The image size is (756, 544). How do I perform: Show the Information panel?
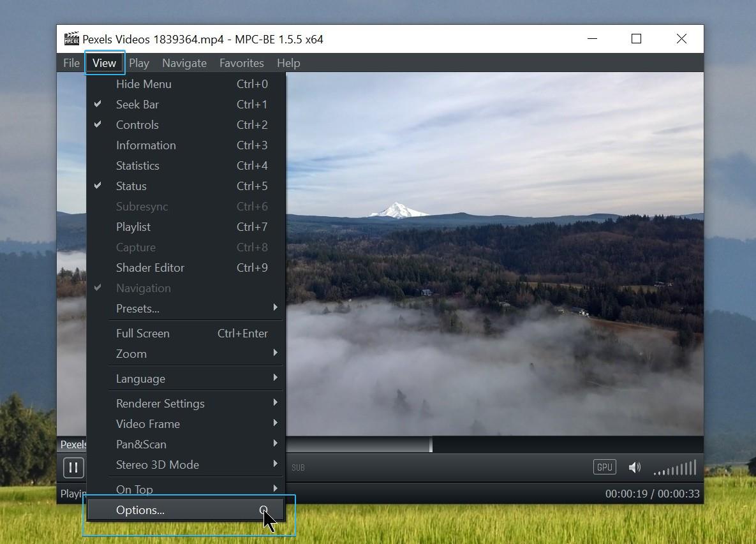pos(145,145)
